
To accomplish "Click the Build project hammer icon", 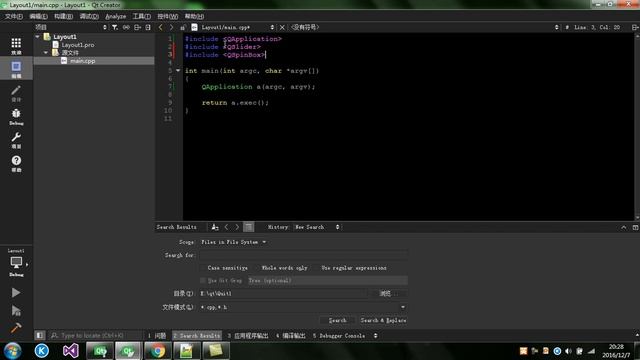I will (16, 328).
